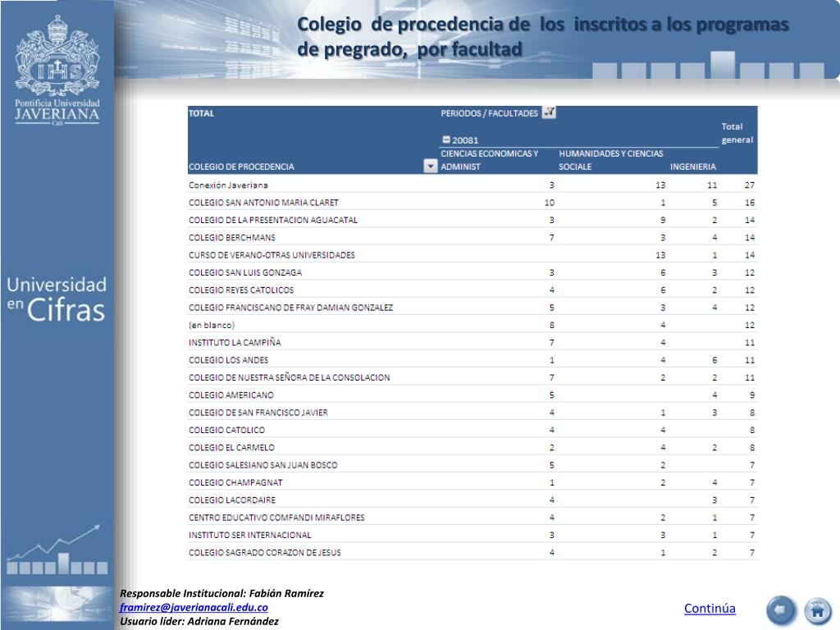Select COLEGIO CATOLICO row

click(x=472, y=430)
